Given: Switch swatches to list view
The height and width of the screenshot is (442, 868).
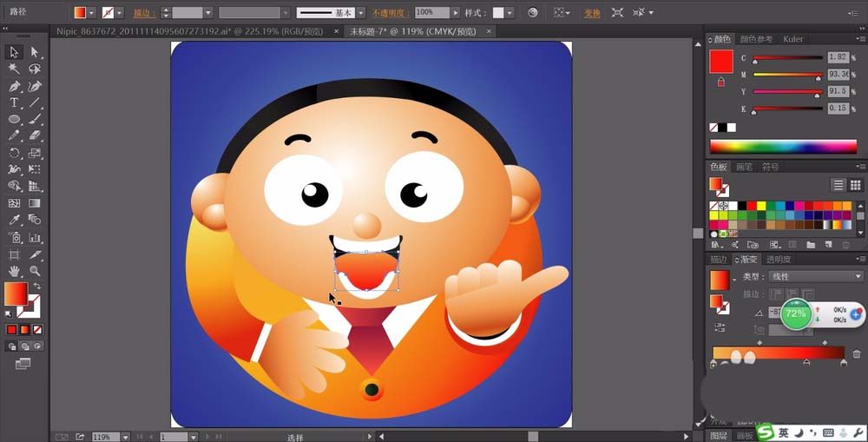Looking at the screenshot, I should (x=838, y=185).
